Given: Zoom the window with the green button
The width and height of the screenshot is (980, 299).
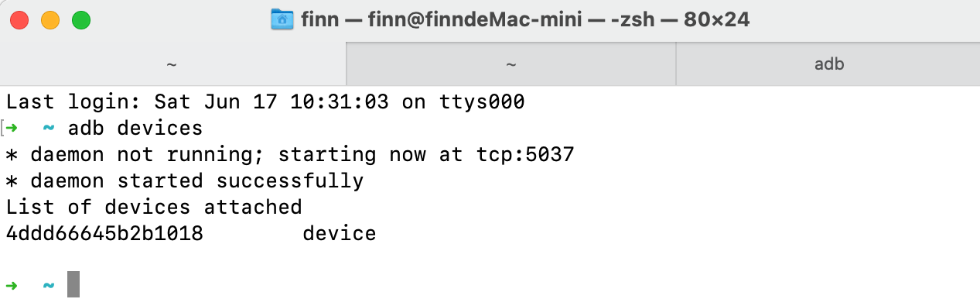Looking at the screenshot, I should pos(81,20).
